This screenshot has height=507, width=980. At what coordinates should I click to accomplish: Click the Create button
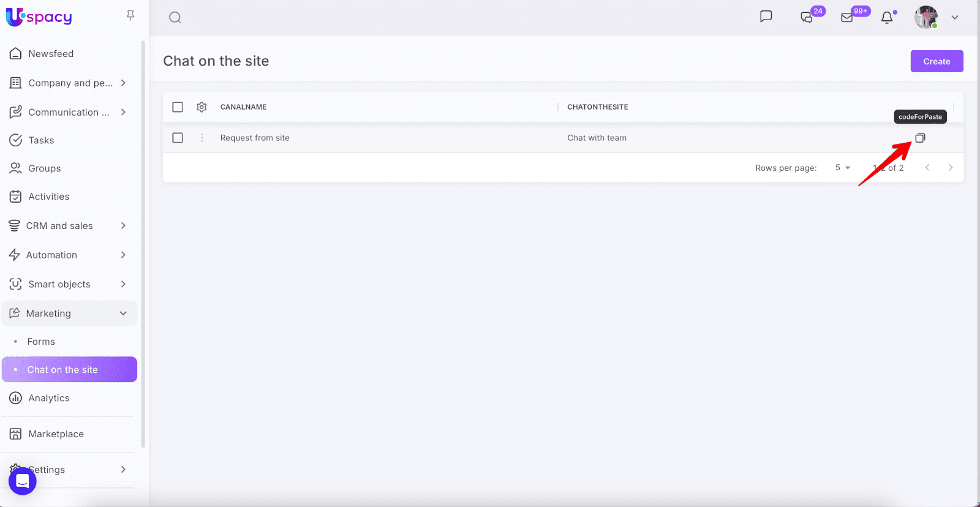pos(937,61)
